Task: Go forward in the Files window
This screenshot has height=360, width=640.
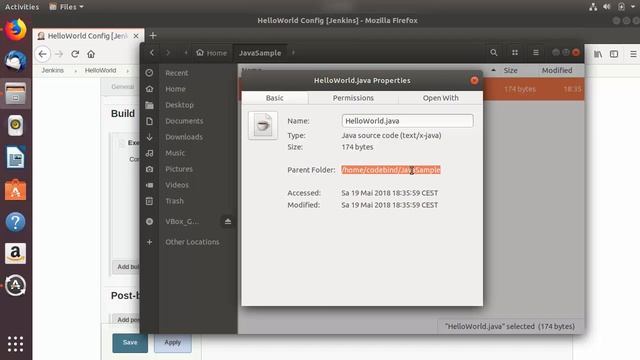Action: [168, 53]
